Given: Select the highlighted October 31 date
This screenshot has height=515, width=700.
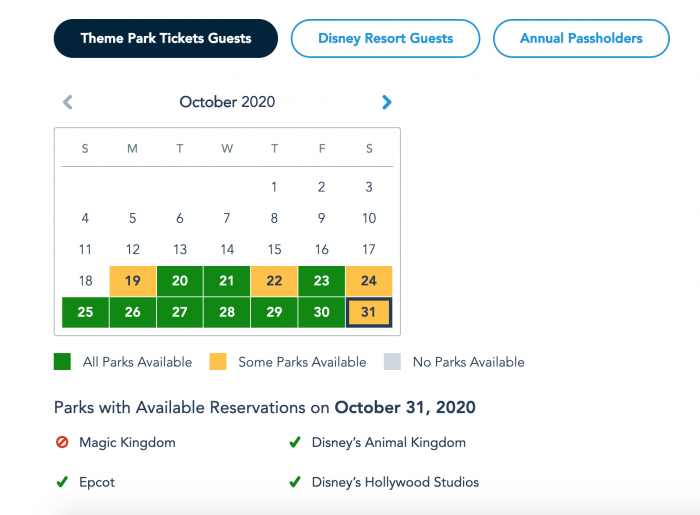Looking at the screenshot, I should [x=369, y=312].
